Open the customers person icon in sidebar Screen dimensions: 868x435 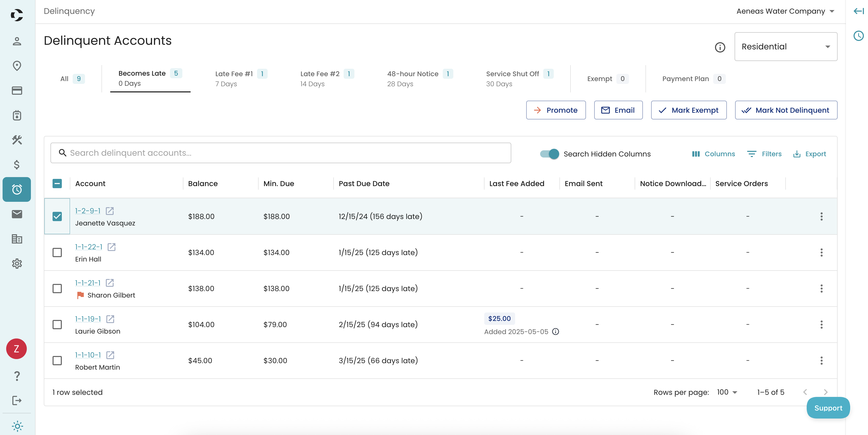[17, 41]
